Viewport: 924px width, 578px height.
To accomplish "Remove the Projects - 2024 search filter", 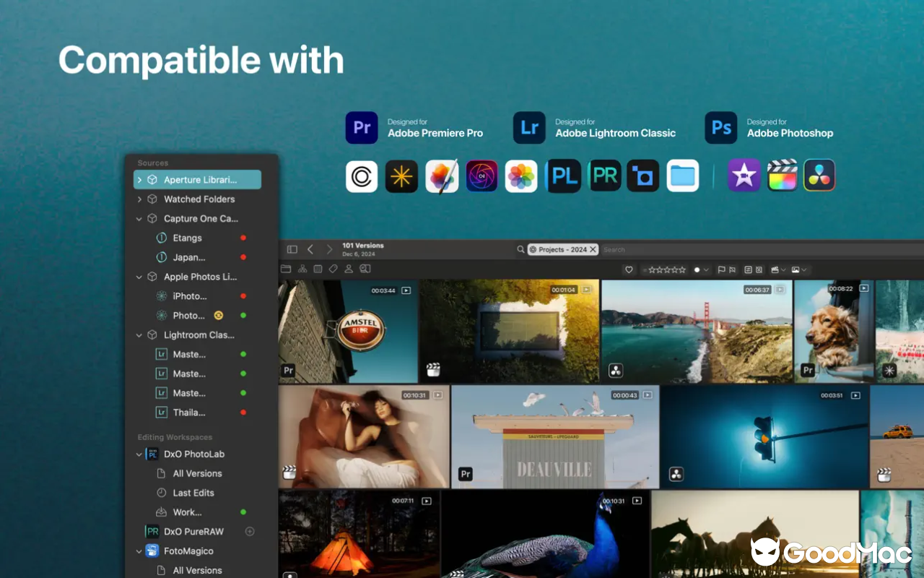I will point(592,249).
